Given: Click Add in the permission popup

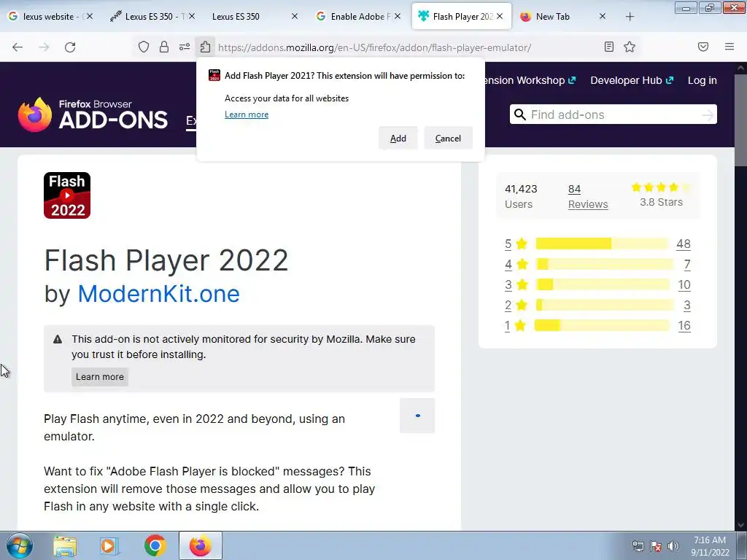Looking at the screenshot, I should pyautogui.click(x=398, y=138).
